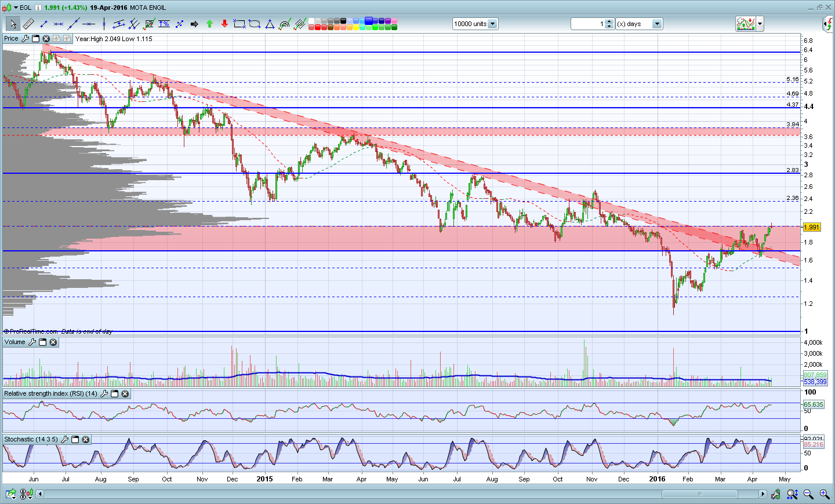835x504 pixels.
Task: Choose the green up arrow marker
Action: click(x=209, y=24)
